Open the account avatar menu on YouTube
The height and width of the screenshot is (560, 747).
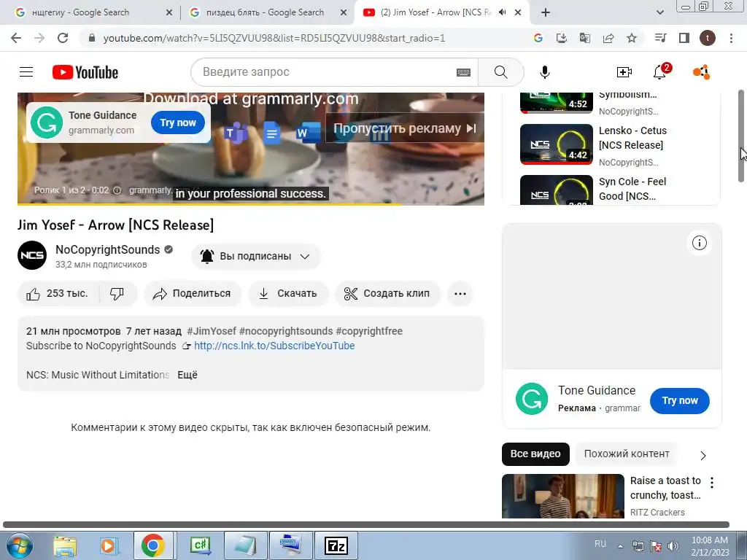pos(702,72)
